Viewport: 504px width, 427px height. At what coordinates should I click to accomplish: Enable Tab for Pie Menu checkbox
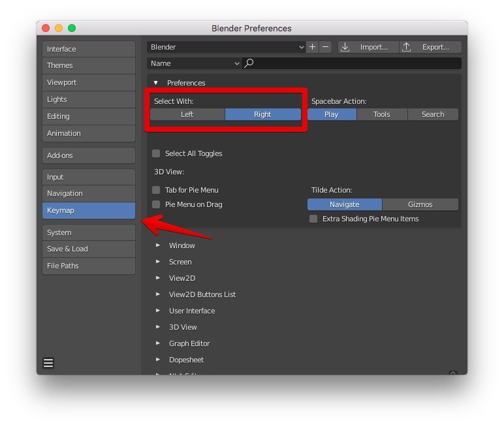click(x=156, y=190)
